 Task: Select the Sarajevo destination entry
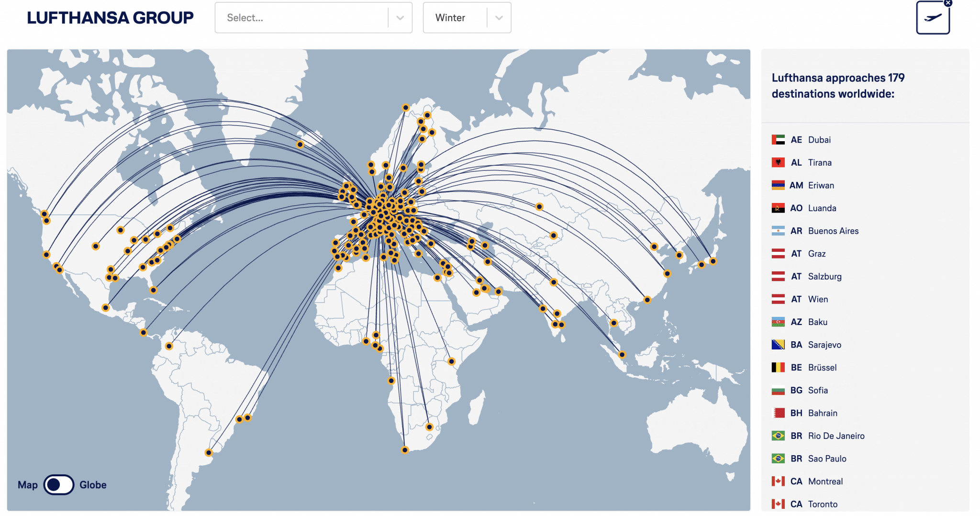click(x=824, y=345)
